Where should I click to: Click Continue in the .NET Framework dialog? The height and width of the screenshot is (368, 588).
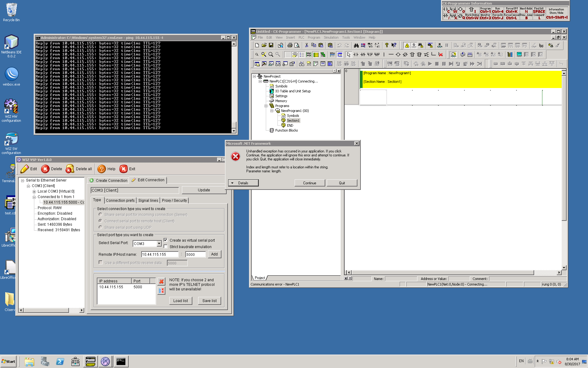pyautogui.click(x=310, y=183)
